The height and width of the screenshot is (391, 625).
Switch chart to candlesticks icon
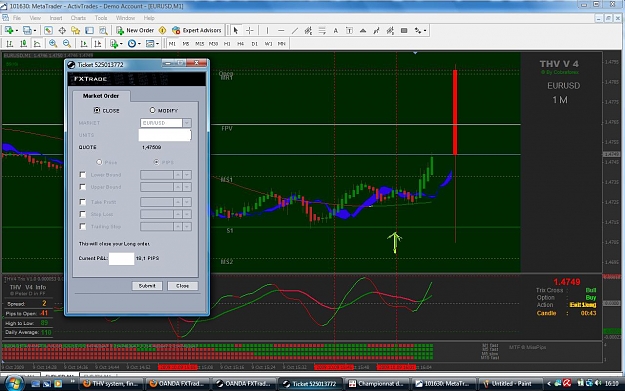24,43
